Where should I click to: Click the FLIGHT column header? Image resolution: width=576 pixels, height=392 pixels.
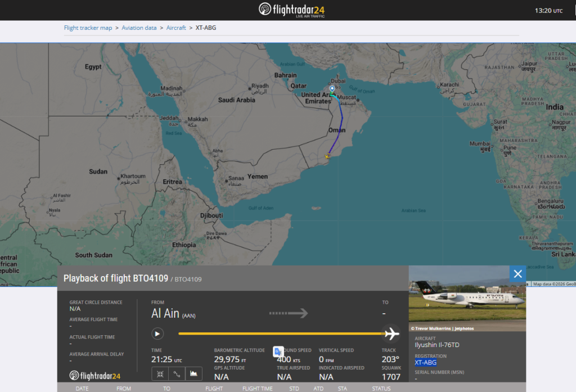click(214, 388)
